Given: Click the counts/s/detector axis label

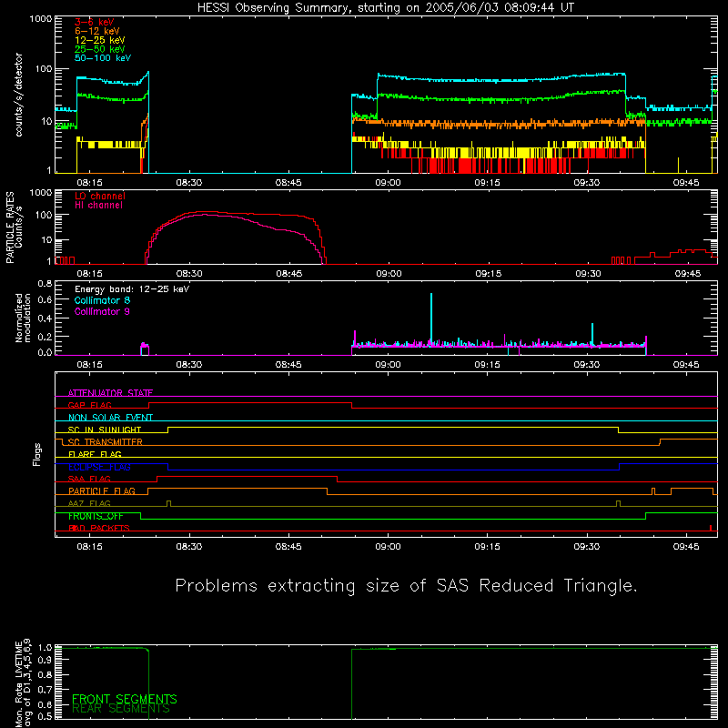Looking at the screenshot, I should click(x=19, y=95).
